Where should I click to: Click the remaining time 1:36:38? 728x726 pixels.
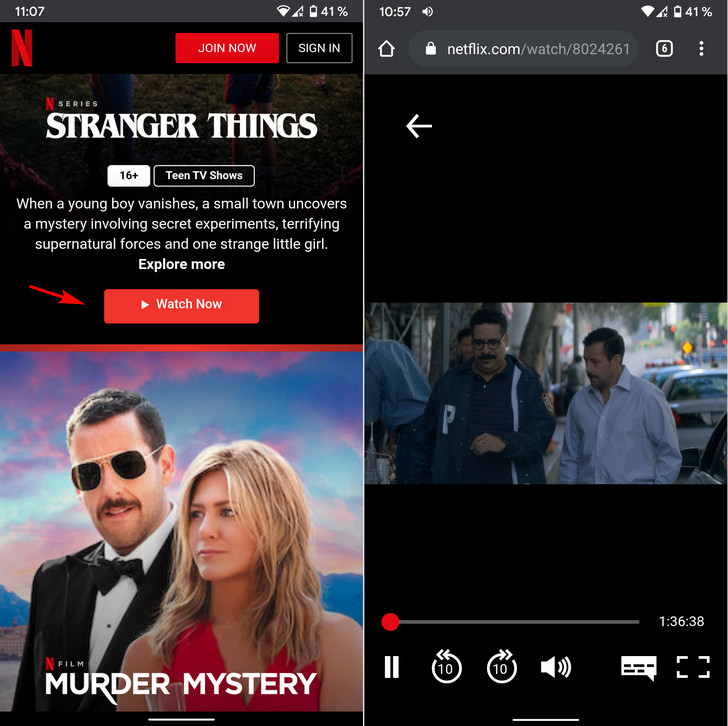(681, 621)
